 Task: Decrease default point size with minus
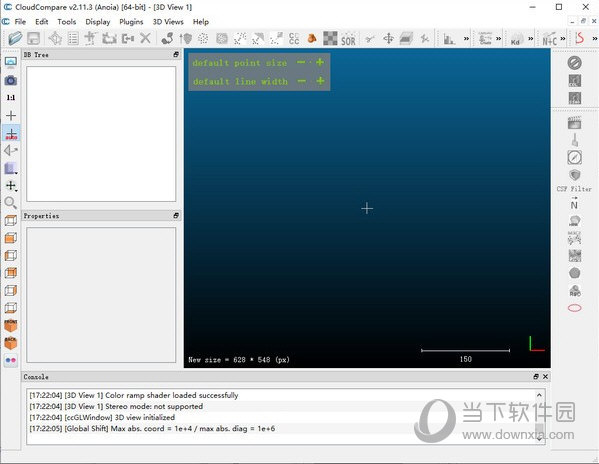[x=301, y=62]
